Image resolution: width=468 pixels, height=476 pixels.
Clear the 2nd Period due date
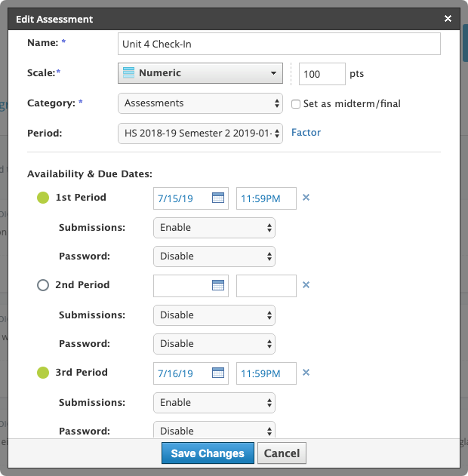(306, 285)
